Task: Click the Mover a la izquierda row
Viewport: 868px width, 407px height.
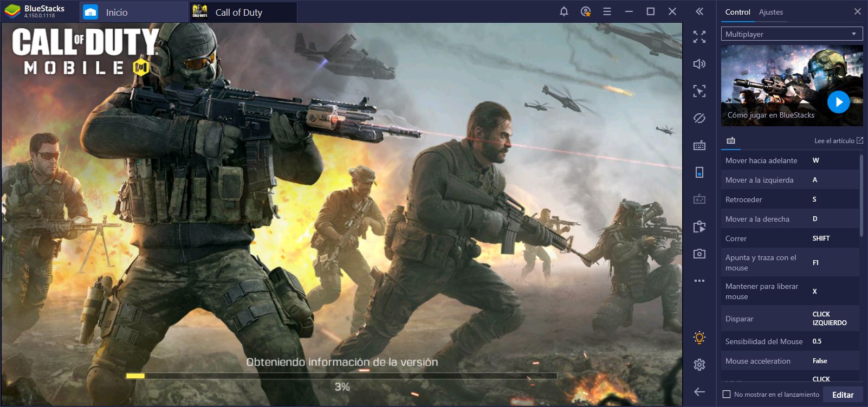Action: point(790,180)
